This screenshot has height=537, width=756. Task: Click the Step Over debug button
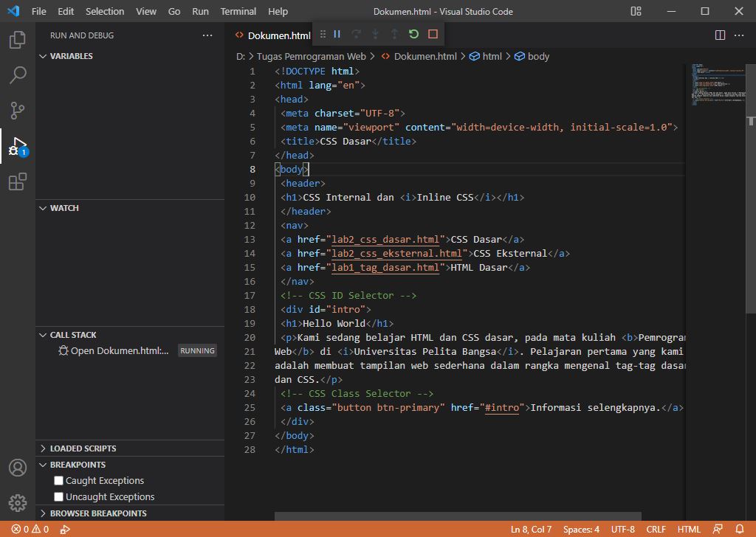point(357,34)
